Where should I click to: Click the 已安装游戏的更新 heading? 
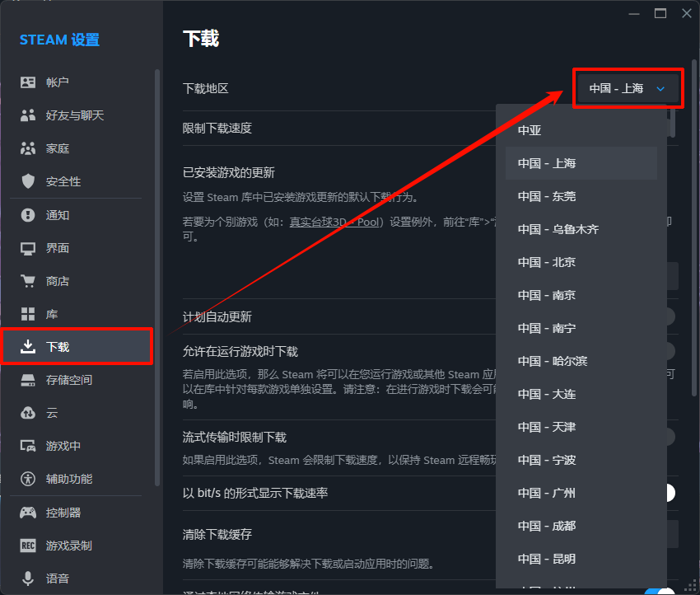229,172
